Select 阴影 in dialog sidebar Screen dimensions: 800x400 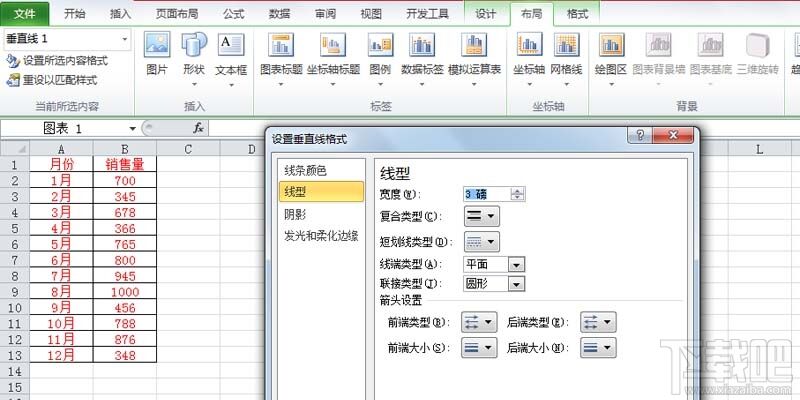click(x=321, y=214)
